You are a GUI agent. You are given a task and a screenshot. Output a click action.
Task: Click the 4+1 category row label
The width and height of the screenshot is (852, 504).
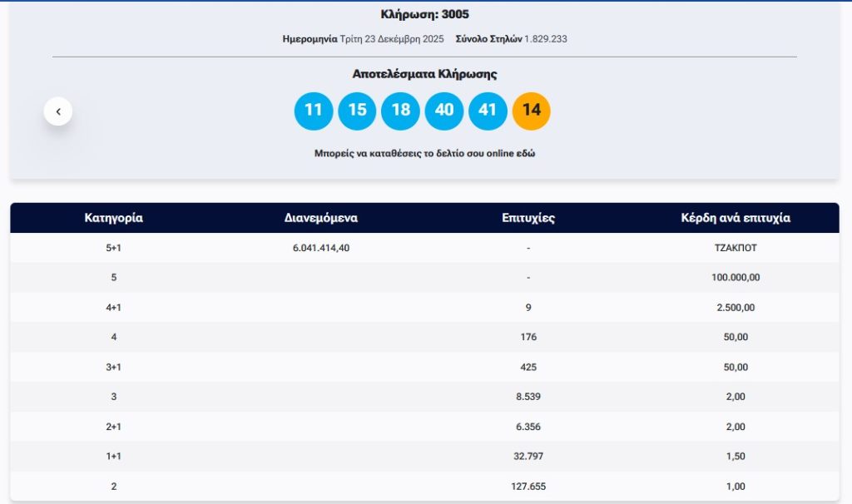click(x=114, y=308)
